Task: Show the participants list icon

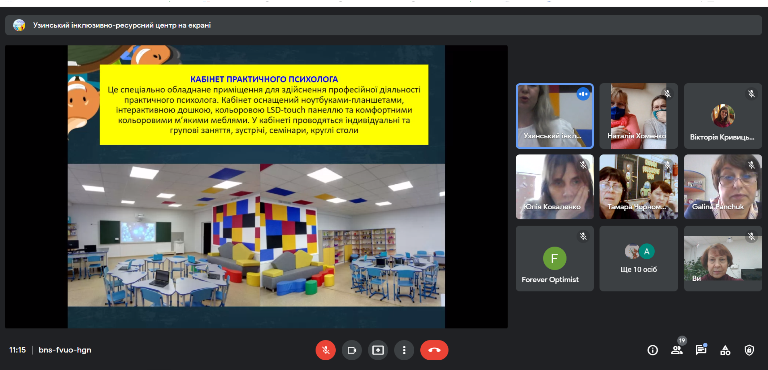Action: pos(677,350)
